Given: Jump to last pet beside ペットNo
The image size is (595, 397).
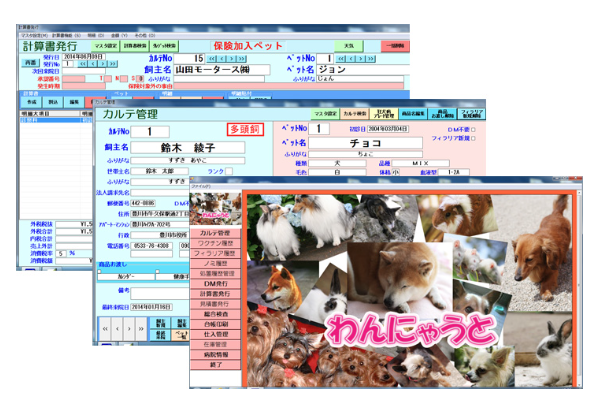Looking at the screenshot, I should [370, 59].
